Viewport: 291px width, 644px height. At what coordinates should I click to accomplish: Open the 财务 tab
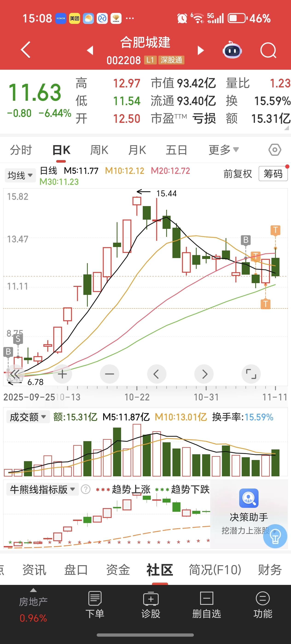point(270,570)
